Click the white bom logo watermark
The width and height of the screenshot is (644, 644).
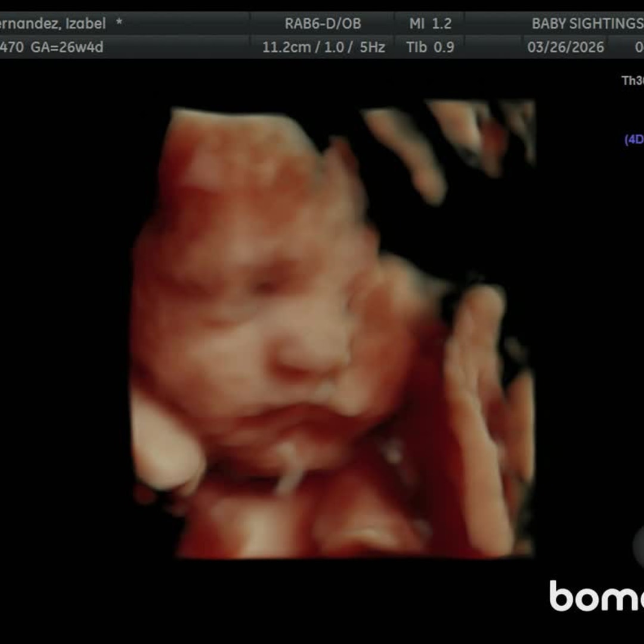pyautogui.click(x=595, y=596)
